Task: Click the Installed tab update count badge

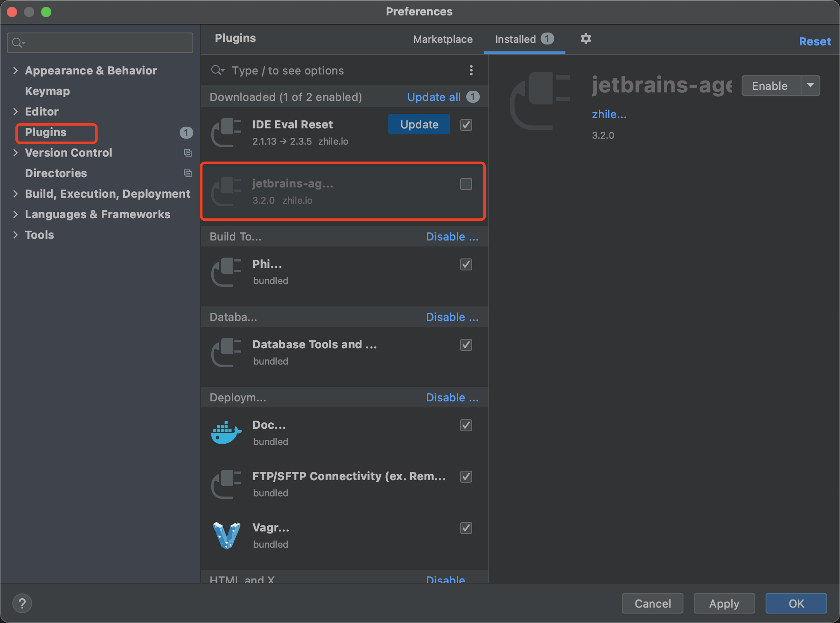Action: point(547,39)
